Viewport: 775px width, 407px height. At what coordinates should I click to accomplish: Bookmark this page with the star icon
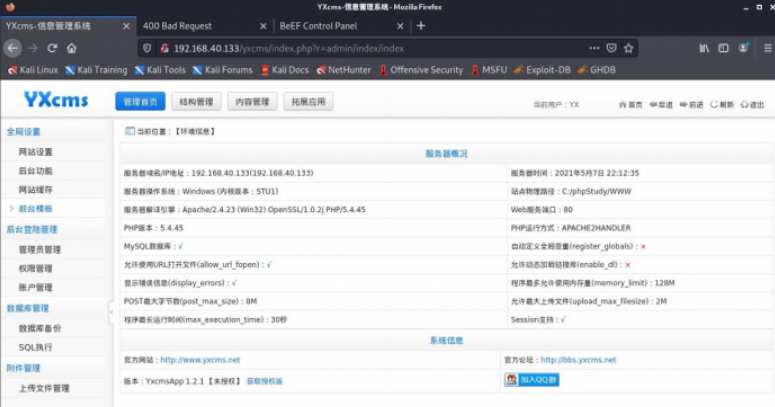[x=629, y=48]
